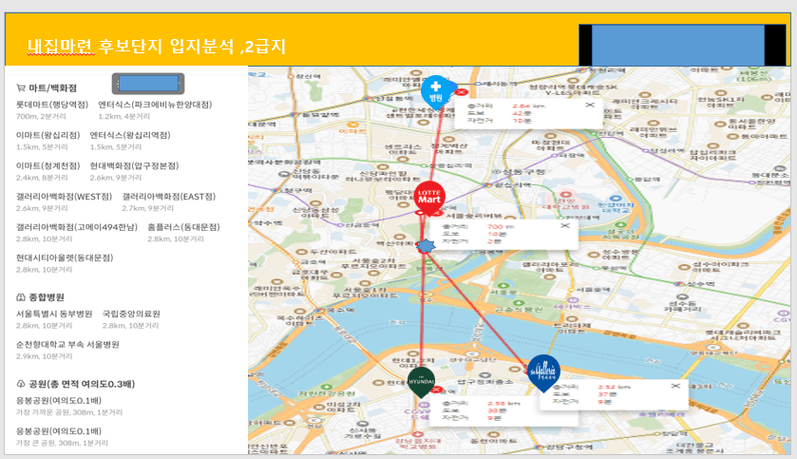Viewport: 797px width, 459px height.
Task: Click the slide title 내집마련 후보단지 입지분석
Action: point(157,47)
